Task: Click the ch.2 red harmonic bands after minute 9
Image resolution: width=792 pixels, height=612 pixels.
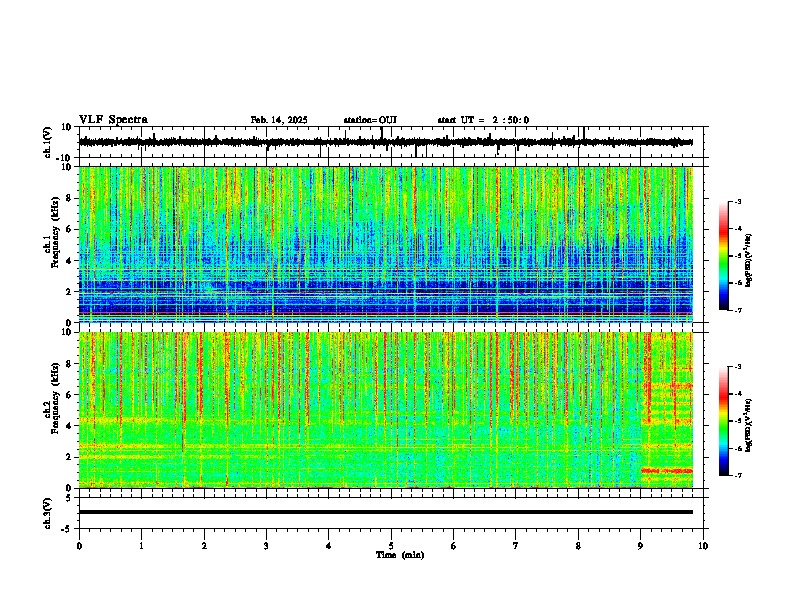Action: click(667, 410)
